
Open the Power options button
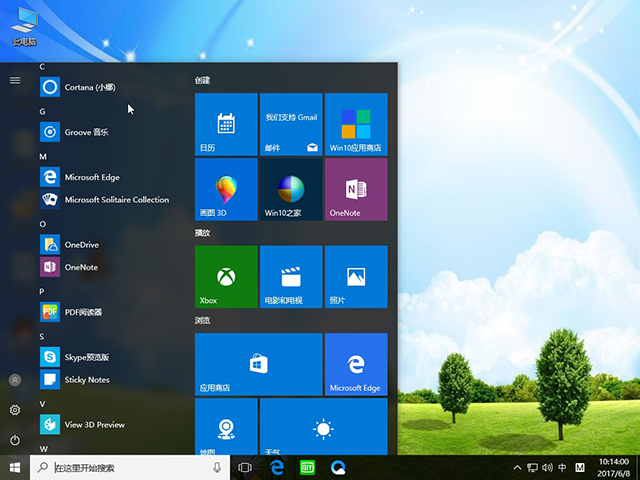(x=15, y=440)
